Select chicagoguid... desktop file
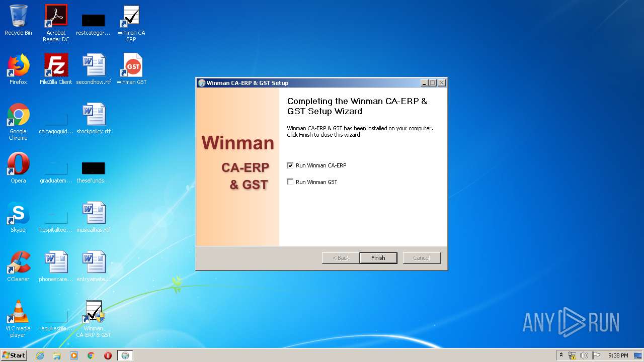 [56, 123]
